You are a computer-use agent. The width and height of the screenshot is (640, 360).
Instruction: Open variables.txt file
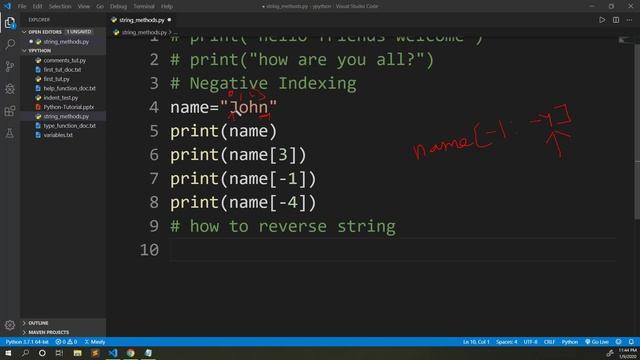(58, 135)
